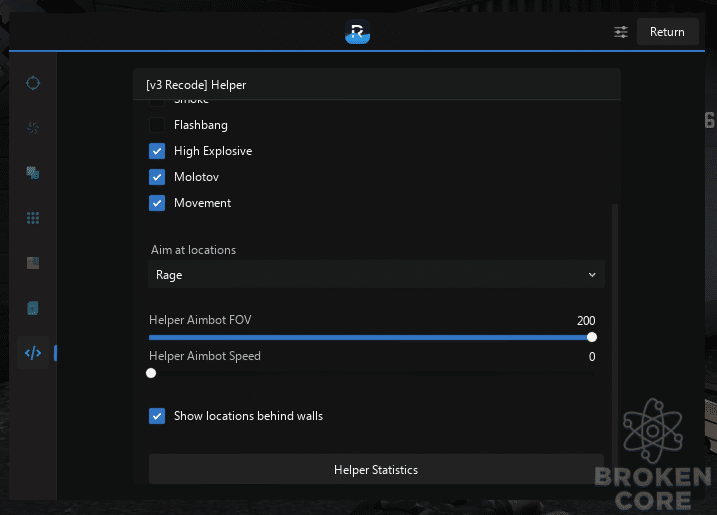
Task: Uncheck the Movement checkbox
Action: pyautogui.click(x=157, y=203)
